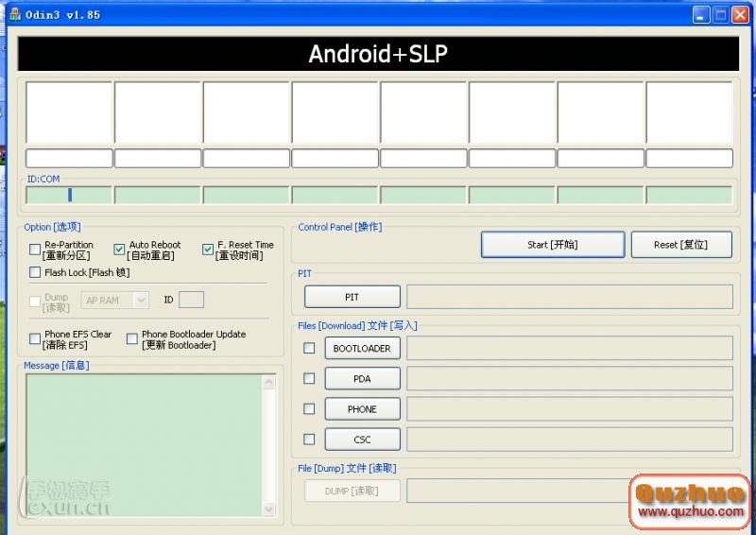This screenshot has height=535, width=756.
Task: Click the PHONE file path field
Action: pyautogui.click(x=570, y=408)
